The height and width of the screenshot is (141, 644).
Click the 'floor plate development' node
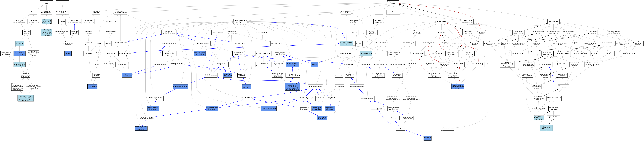point(247,87)
